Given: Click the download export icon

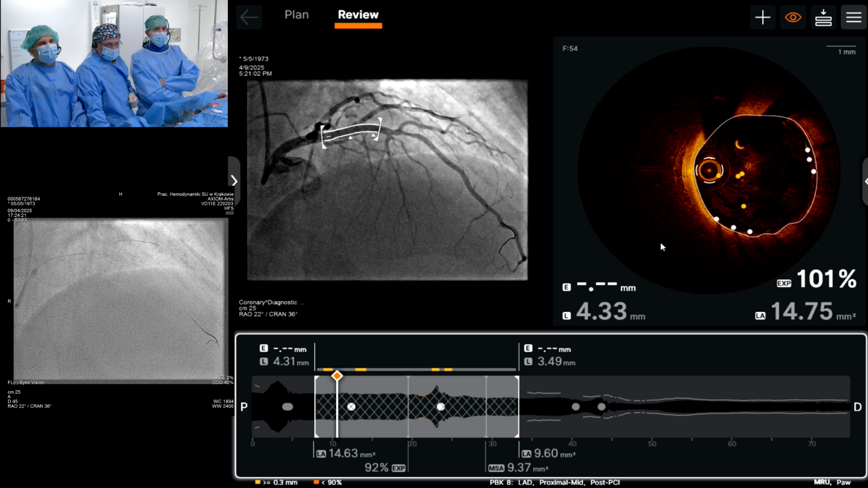Looking at the screenshot, I should pos(823,17).
